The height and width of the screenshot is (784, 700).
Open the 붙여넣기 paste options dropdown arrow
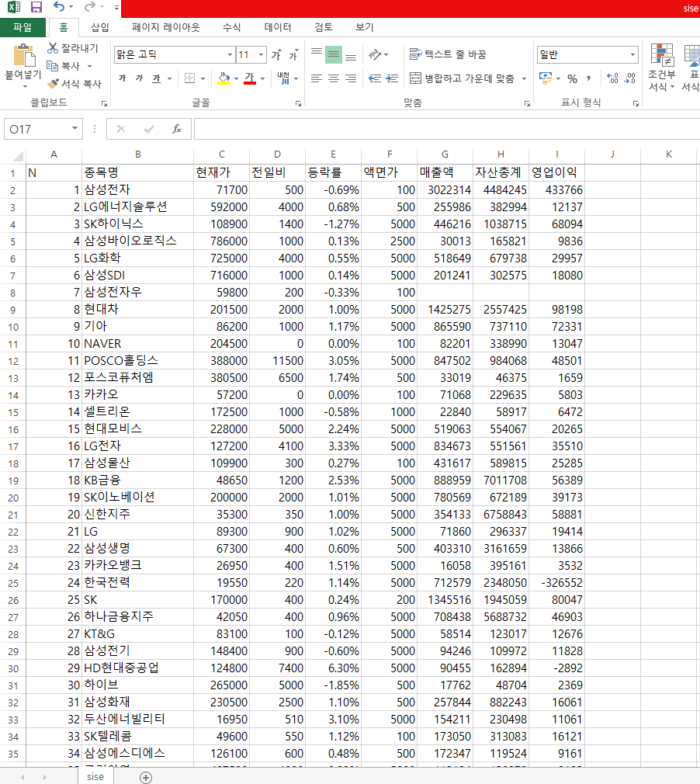tap(25, 87)
